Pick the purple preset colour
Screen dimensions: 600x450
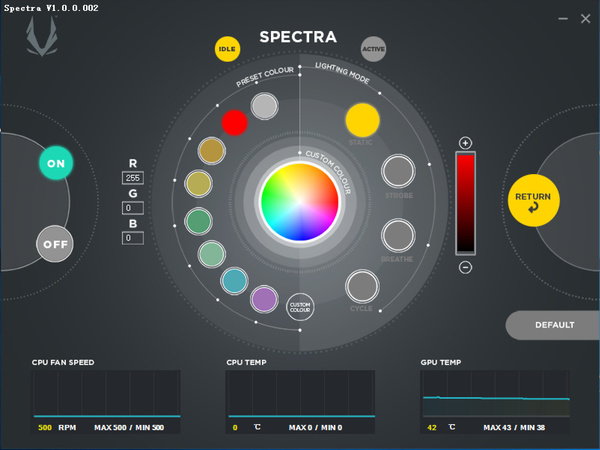click(264, 299)
